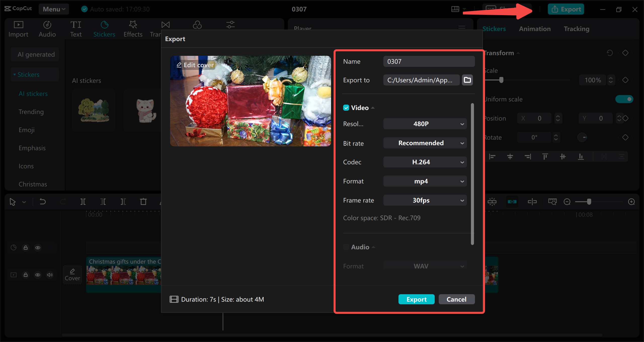Uncheck the Video export checkbox
Screen dimensions: 644x342
click(346, 108)
